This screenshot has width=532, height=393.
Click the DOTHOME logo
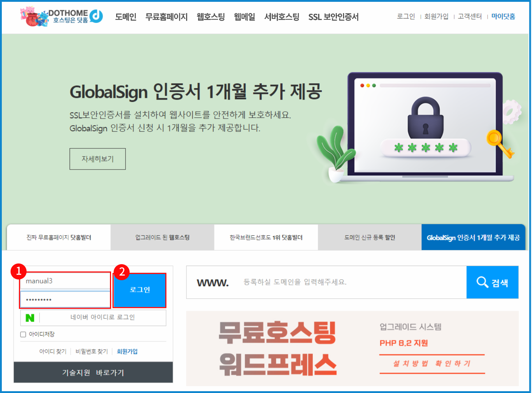pos(62,16)
